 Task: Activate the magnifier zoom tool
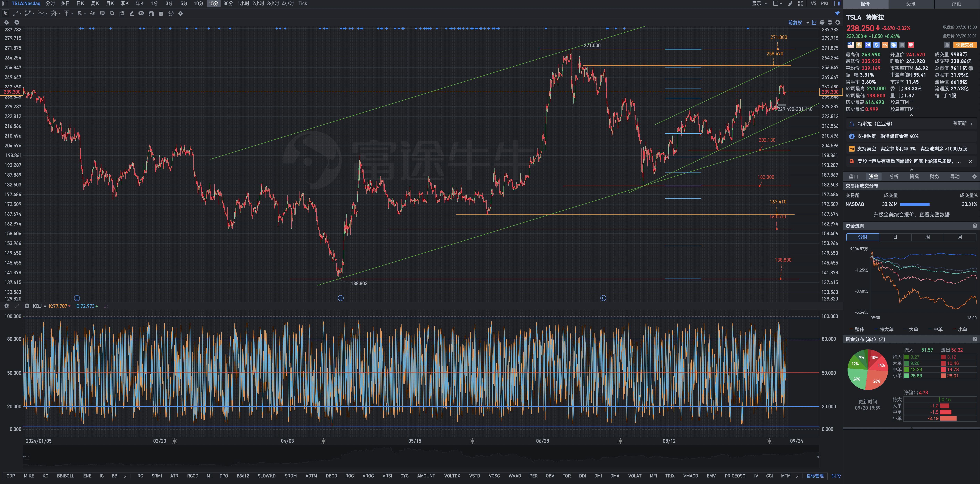point(112,13)
